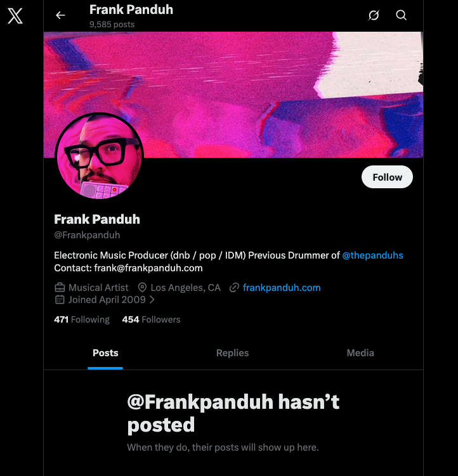This screenshot has height=476, width=458.
Task: Open the Grok icon beside the search icon
Action: click(x=374, y=15)
